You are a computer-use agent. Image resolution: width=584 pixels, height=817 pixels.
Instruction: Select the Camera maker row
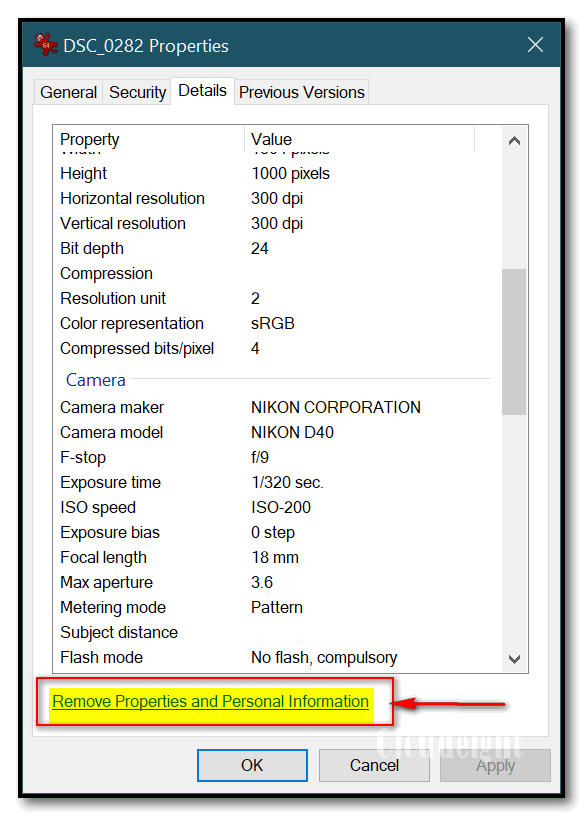(x=276, y=407)
